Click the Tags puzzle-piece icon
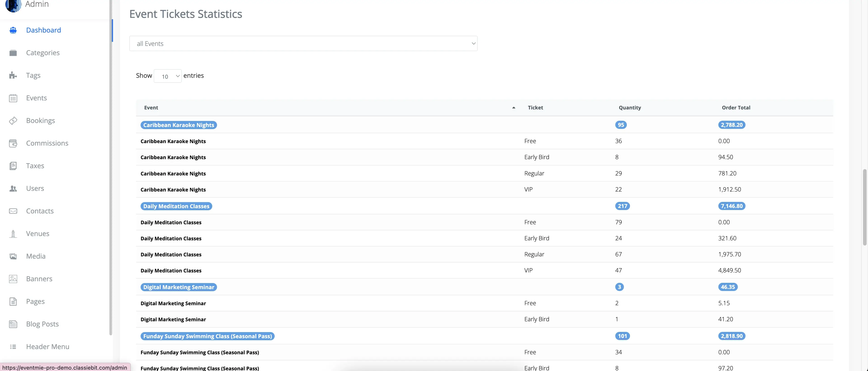868x371 pixels. 13,76
